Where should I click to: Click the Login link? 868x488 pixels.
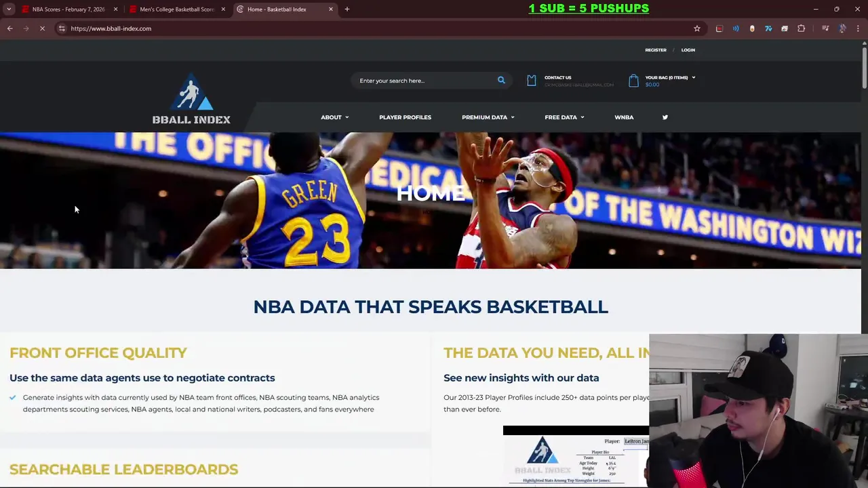coord(688,50)
